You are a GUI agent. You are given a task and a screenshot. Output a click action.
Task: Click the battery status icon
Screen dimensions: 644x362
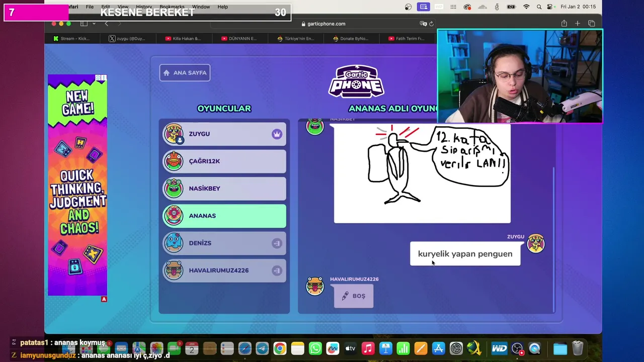click(511, 7)
